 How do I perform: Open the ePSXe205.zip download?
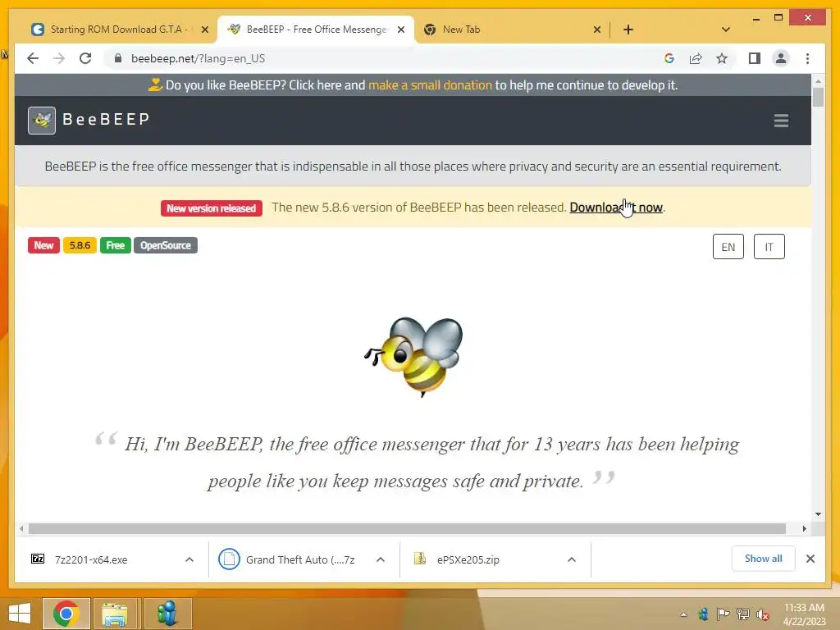[x=468, y=559]
